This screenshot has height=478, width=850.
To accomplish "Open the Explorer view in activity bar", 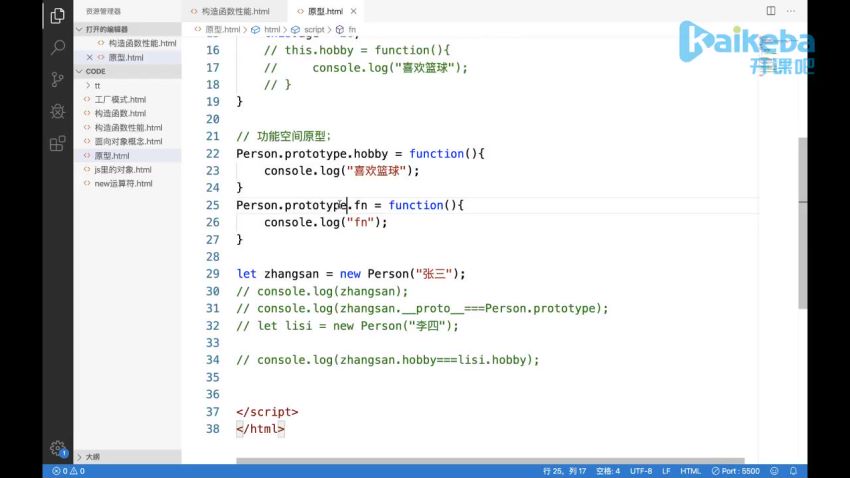I will [57, 16].
